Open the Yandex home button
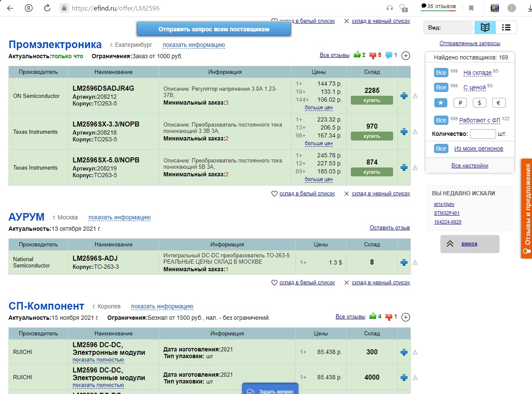This screenshot has width=532, height=394. point(29,8)
